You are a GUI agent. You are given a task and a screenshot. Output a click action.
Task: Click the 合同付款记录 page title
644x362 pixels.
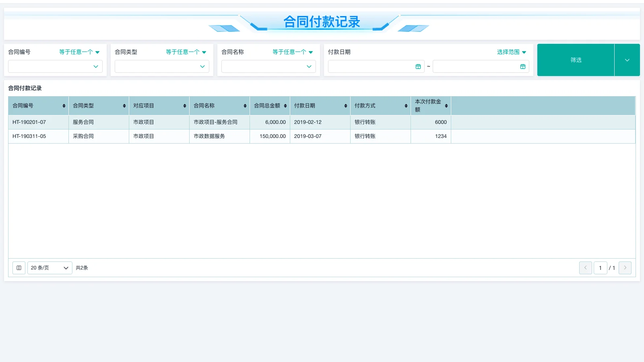coord(322,22)
